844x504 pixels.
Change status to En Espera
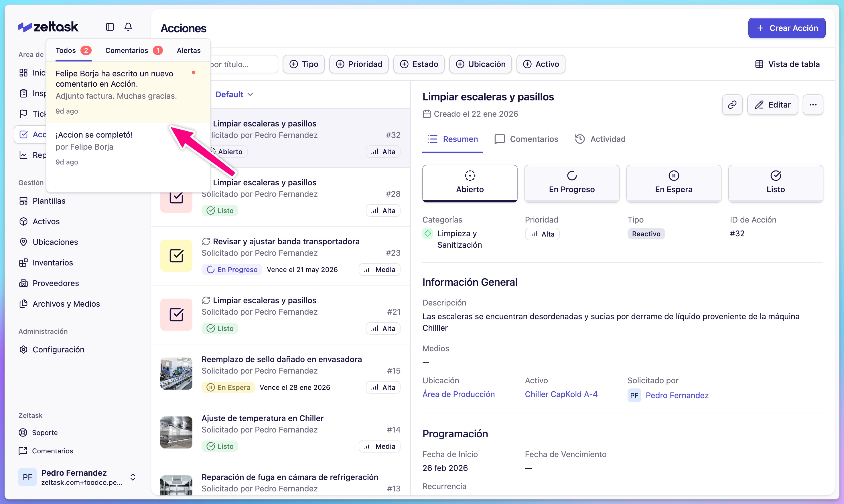tap(674, 183)
